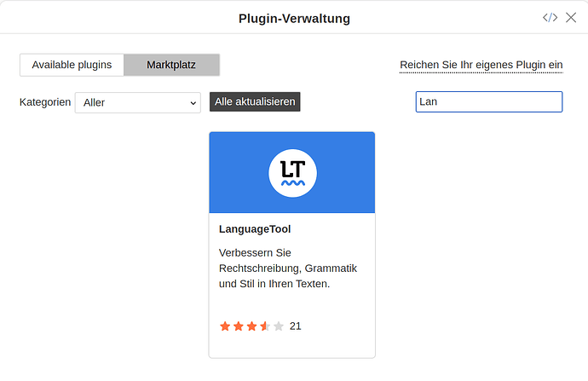Click the LanguageTool star rating

coord(251,326)
